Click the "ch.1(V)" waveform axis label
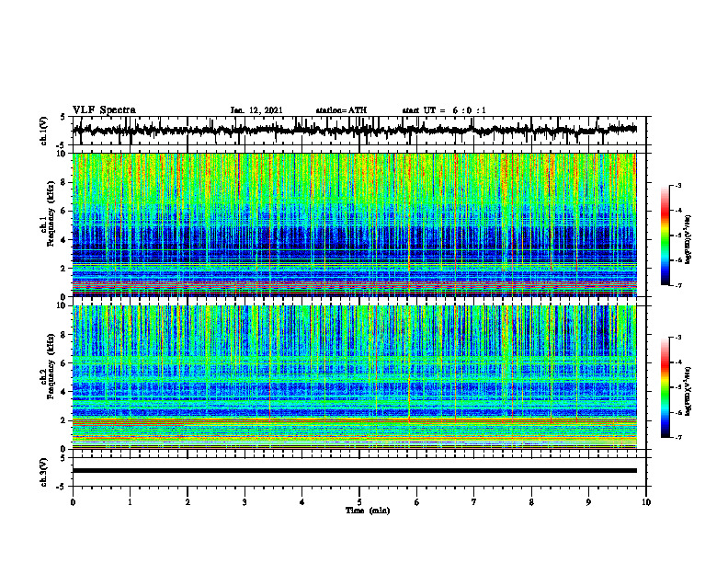The height and width of the screenshot is (563, 728). click(x=44, y=131)
